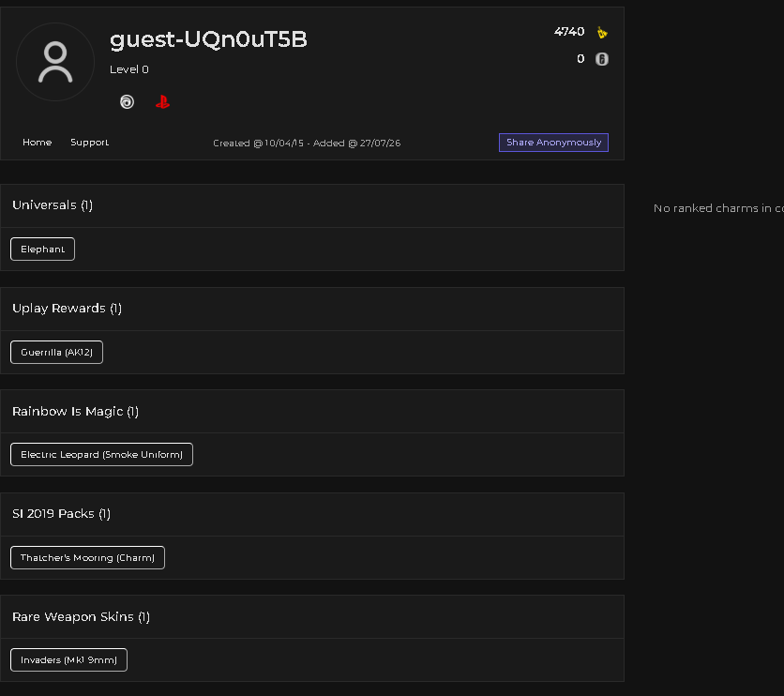Click the guest-UQn0uT5B username

point(208,39)
